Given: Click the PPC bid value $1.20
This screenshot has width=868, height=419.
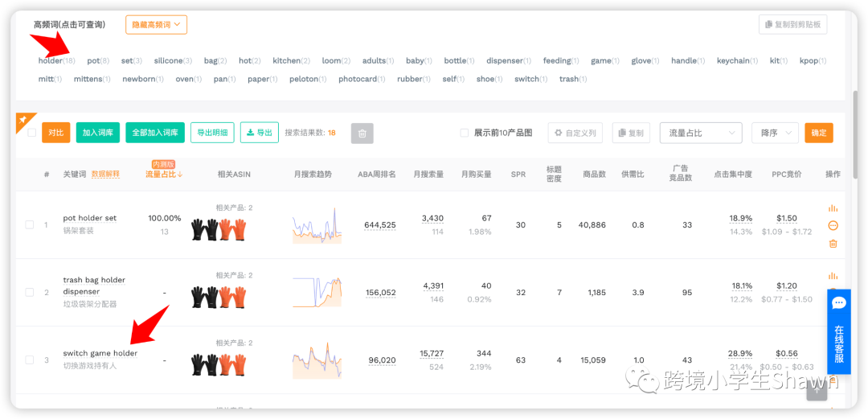Looking at the screenshot, I should [786, 286].
